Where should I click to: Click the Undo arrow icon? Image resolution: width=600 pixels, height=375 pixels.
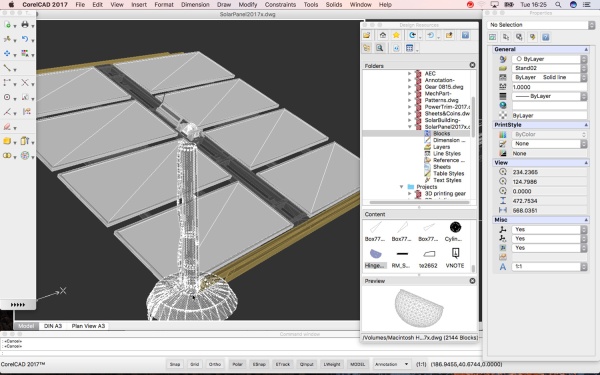coord(25,39)
